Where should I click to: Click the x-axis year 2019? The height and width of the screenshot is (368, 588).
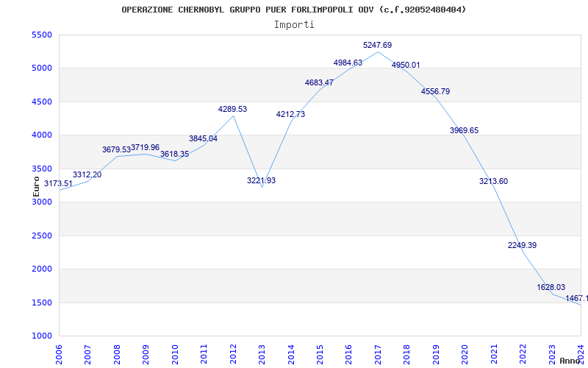[436, 355]
